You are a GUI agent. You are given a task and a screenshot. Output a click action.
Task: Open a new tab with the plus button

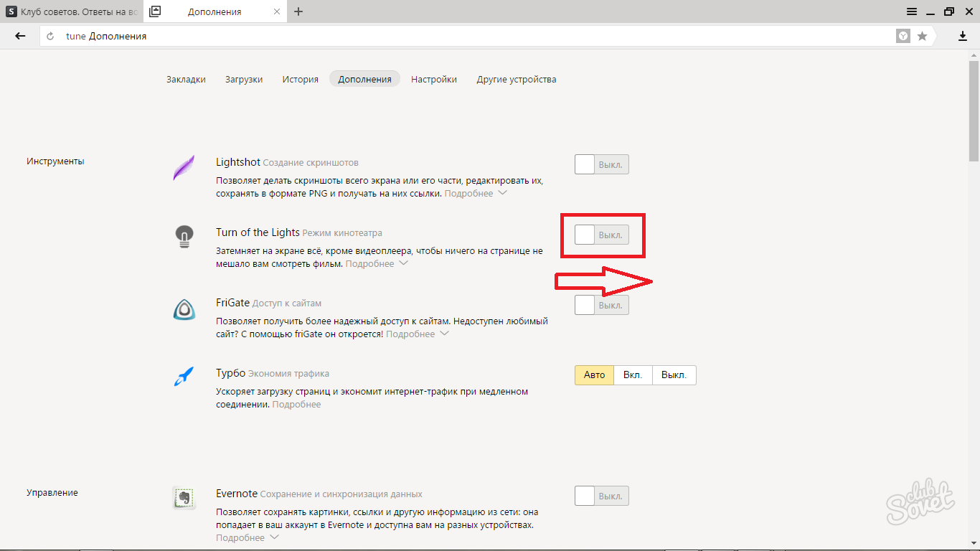(x=298, y=11)
